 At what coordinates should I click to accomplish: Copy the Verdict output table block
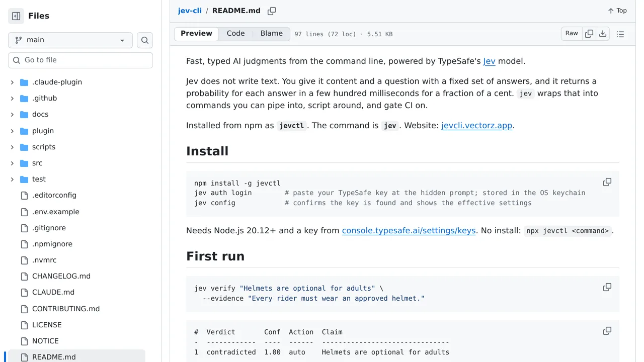607,331
